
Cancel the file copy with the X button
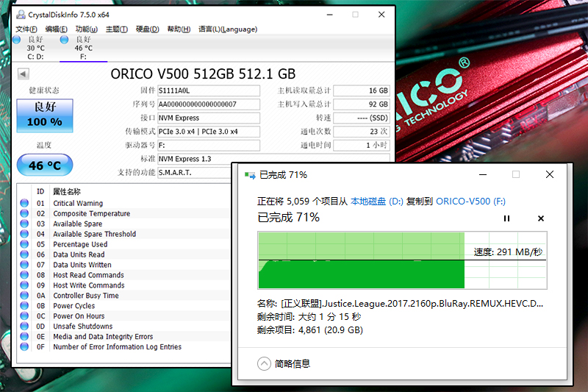(541, 218)
